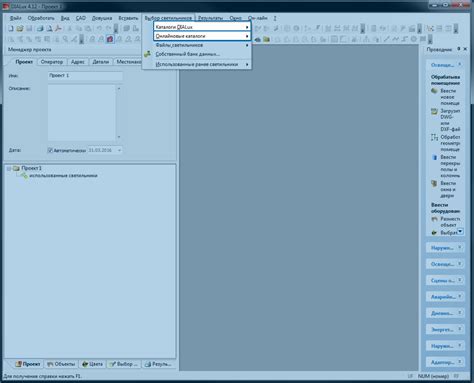
Task: Select Каталоги DIALux menu entry
Action: [202, 27]
